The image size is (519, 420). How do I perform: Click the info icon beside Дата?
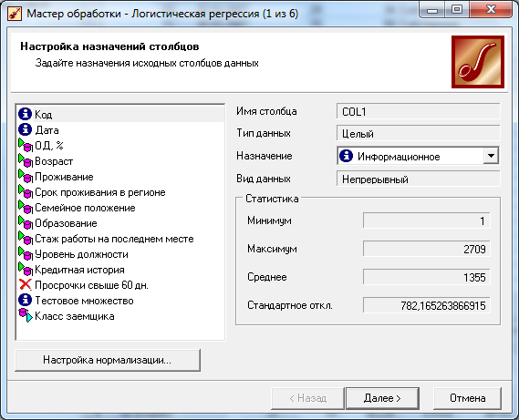(25, 129)
